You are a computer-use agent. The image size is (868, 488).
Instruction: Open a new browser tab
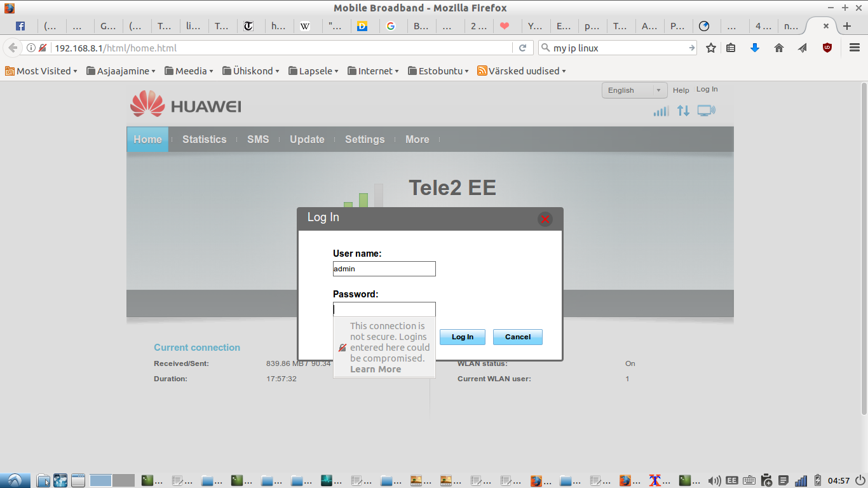(x=847, y=26)
